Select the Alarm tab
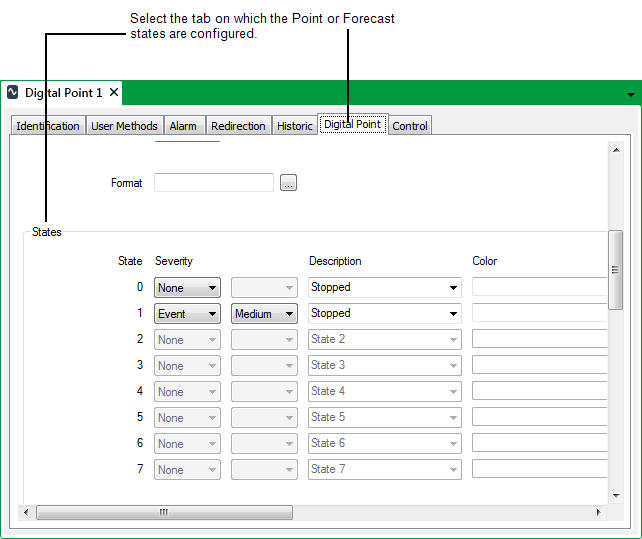Image resolution: width=642 pixels, height=539 pixels. (x=183, y=126)
